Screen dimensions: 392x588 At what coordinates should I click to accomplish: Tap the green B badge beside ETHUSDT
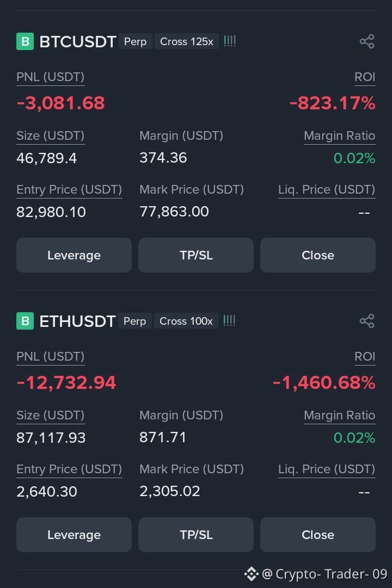(25, 321)
